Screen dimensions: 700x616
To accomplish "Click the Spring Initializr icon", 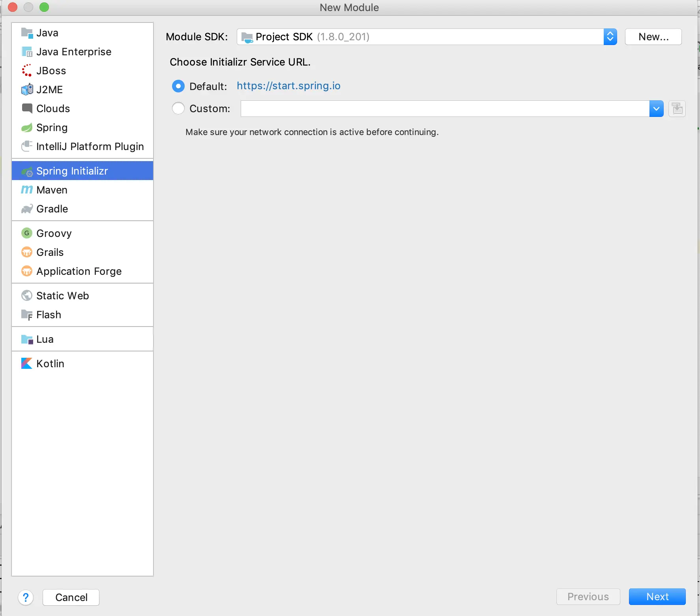I will [27, 171].
